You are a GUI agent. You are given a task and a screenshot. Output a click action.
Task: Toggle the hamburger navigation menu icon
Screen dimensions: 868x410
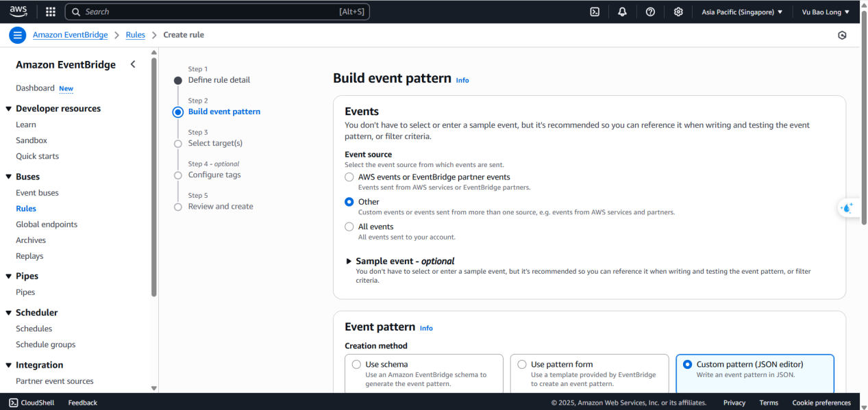18,35
